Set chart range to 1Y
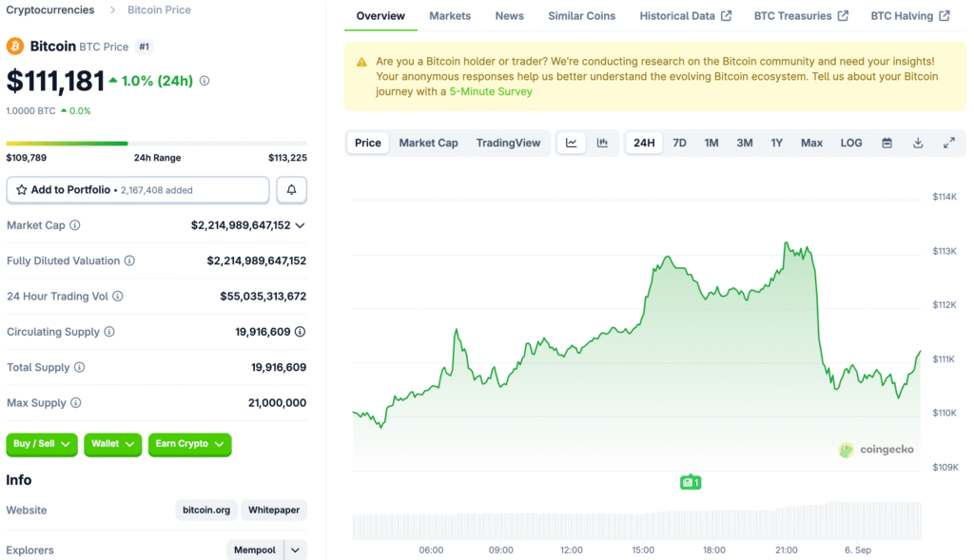The height and width of the screenshot is (560, 974). click(x=776, y=143)
